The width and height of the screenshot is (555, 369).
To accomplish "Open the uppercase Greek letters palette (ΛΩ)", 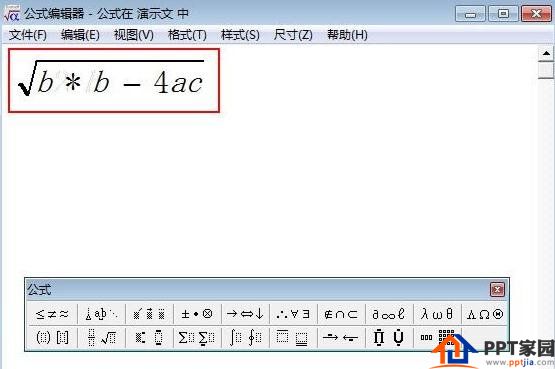I will 485,314.
